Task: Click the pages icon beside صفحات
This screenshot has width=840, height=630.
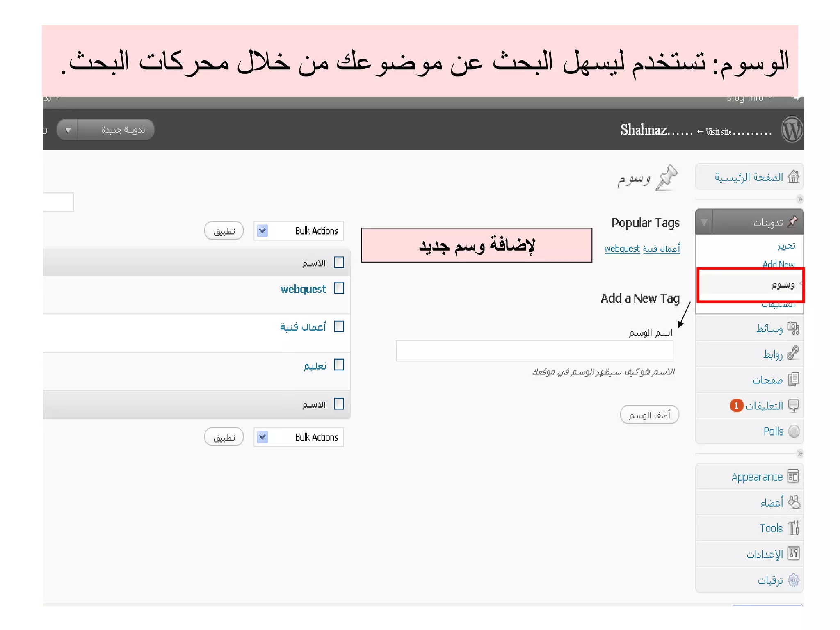Action: pyautogui.click(x=794, y=379)
